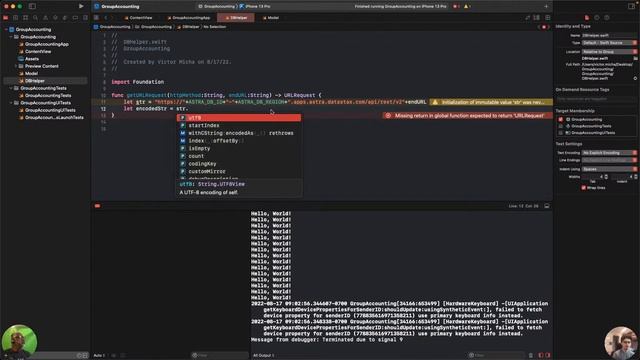Viewport: 640px width, 360px height.
Task: Show the Quick Help inspector
Action: click(x=607, y=18)
